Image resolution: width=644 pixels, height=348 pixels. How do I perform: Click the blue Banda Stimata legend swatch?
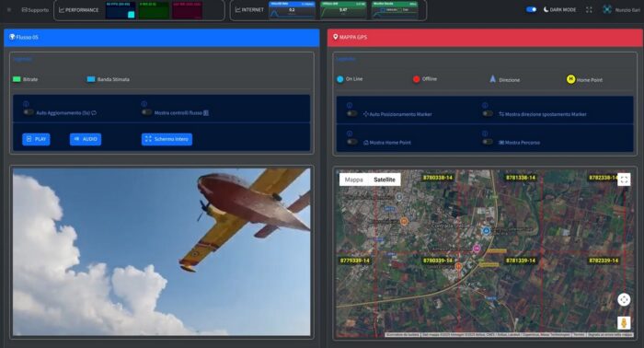91,79
